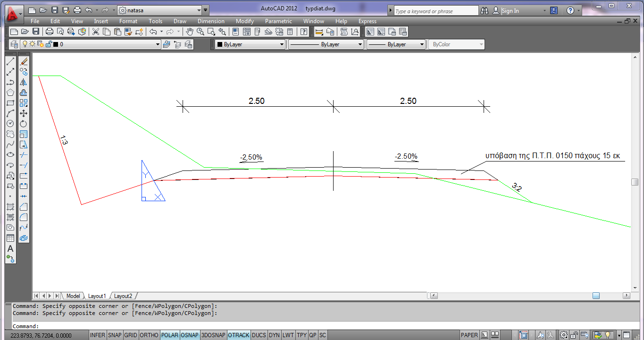The image size is (644, 340).
Task: Toggle GRID display in status bar
Action: (x=131, y=335)
